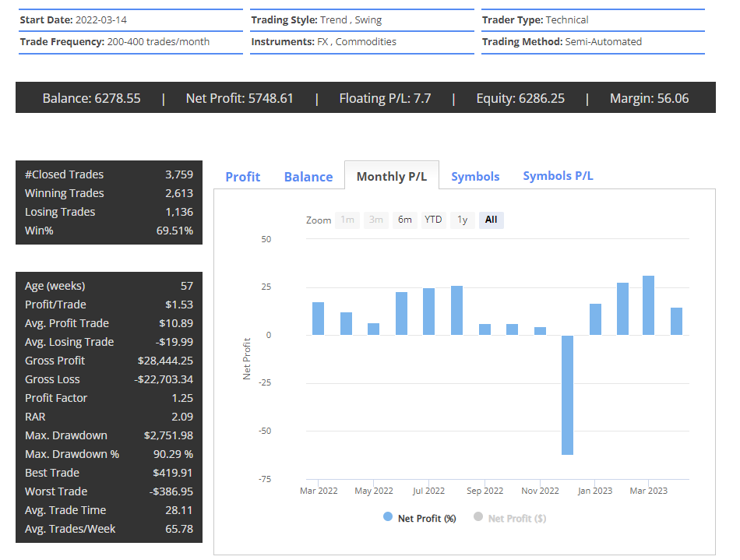Open the Balance tab
Image resolution: width=740 pixels, height=560 pixels.
click(308, 177)
